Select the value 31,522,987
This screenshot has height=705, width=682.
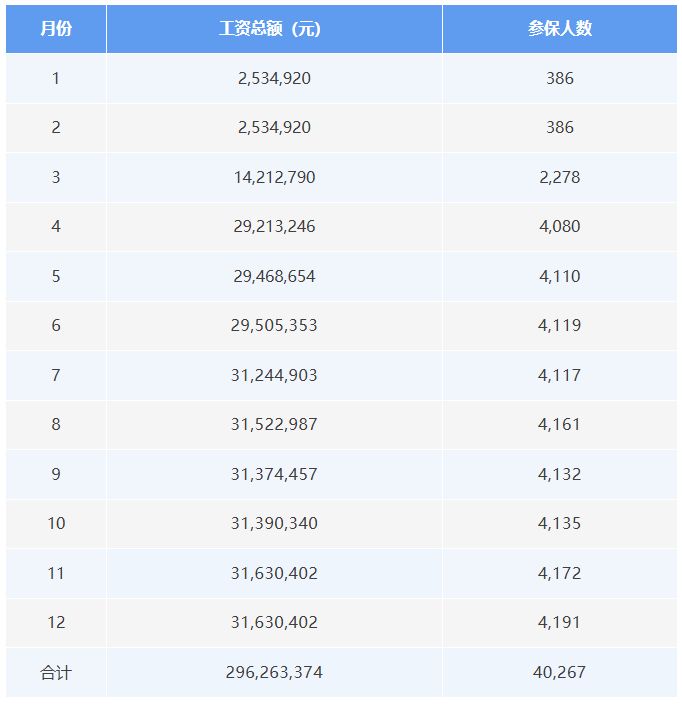click(x=274, y=424)
